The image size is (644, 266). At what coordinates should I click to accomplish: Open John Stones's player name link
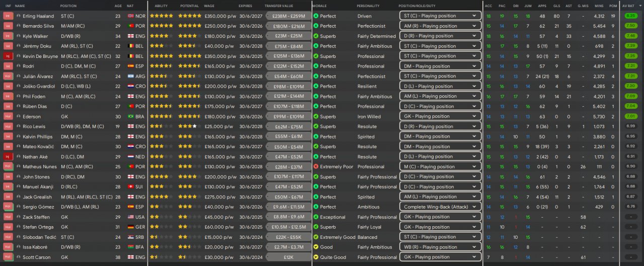pyautogui.click(x=36, y=177)
